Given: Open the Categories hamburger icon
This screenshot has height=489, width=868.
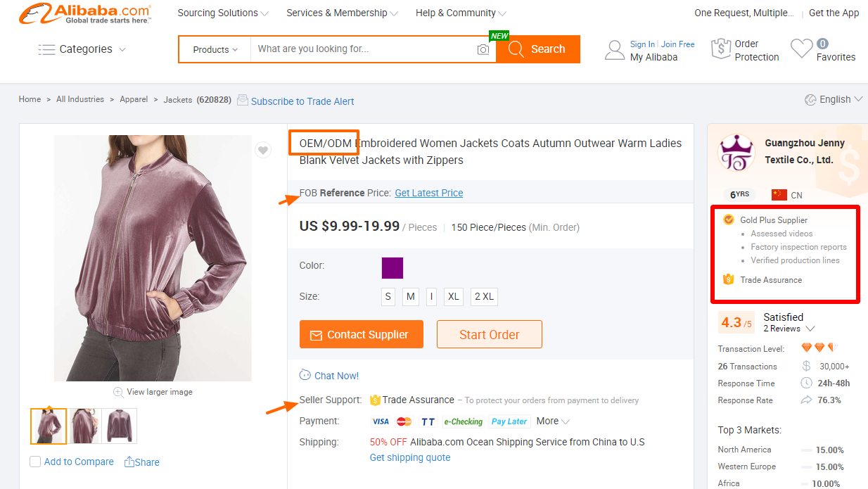Looking at the screenshot, I should click(46, 49).
